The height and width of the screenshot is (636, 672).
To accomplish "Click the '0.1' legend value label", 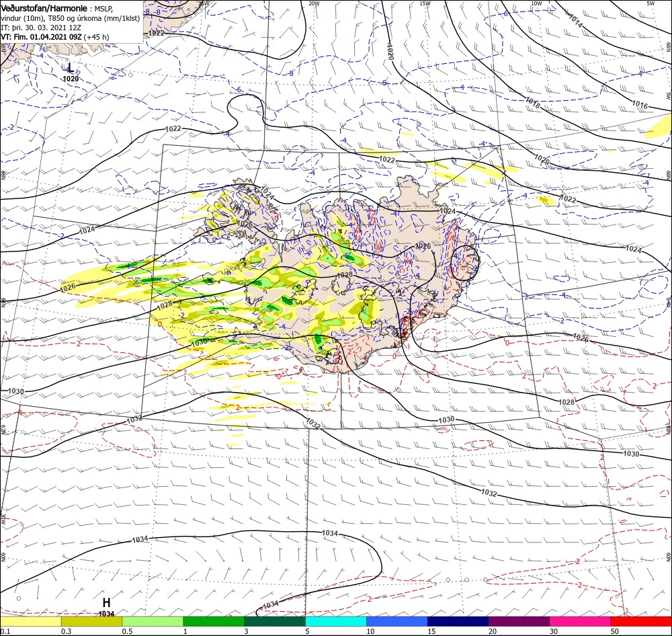I will tap(5, 632).
